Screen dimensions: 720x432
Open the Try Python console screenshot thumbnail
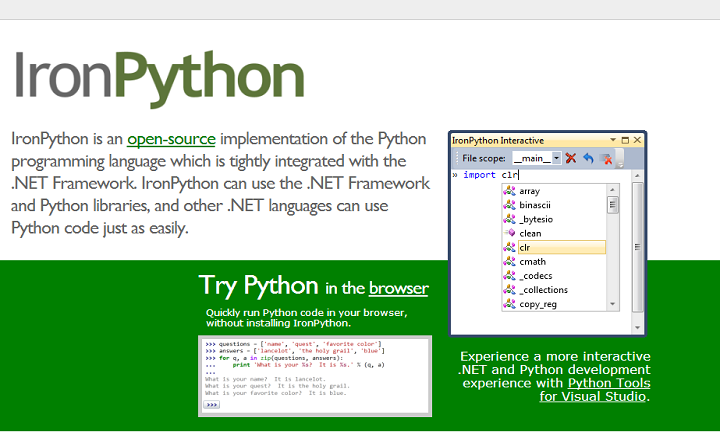[315, 376]
